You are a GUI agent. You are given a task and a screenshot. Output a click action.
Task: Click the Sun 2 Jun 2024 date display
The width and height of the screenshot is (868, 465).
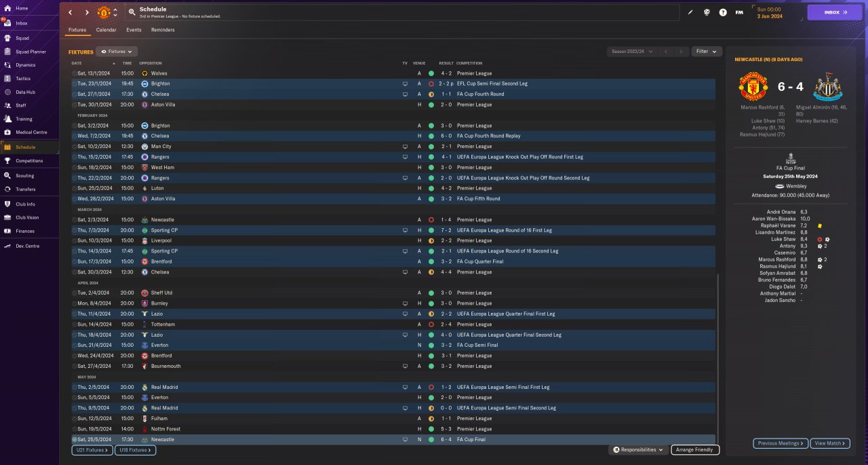[770, 12]
